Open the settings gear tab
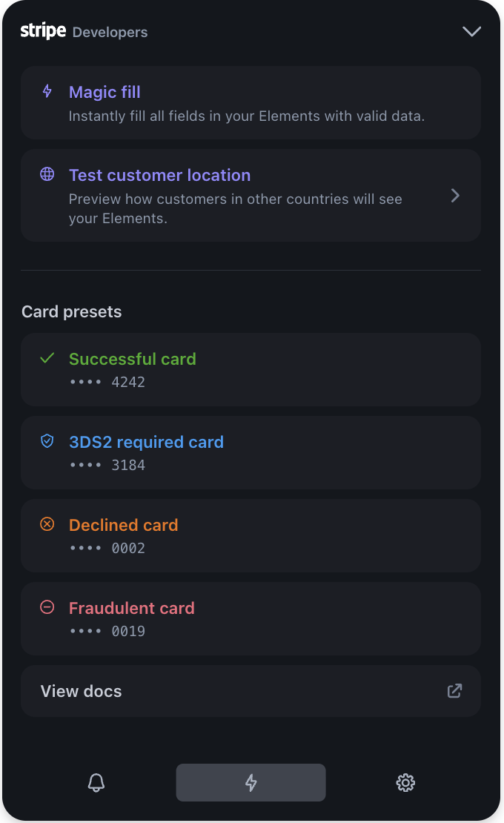Image resolution: width=504 pixels, height=823 pixels. (x=405, y=782)
